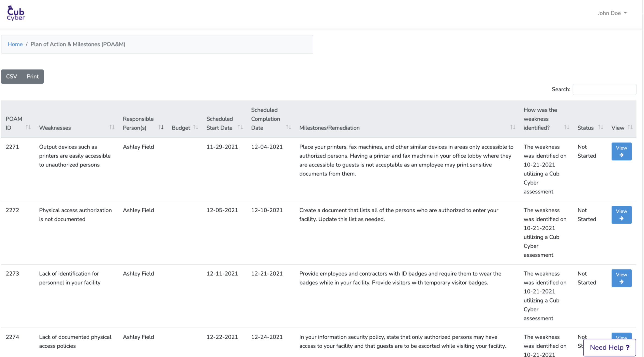
Task: Go to Home breadcrumb link
Action: [x=15, y=44]
